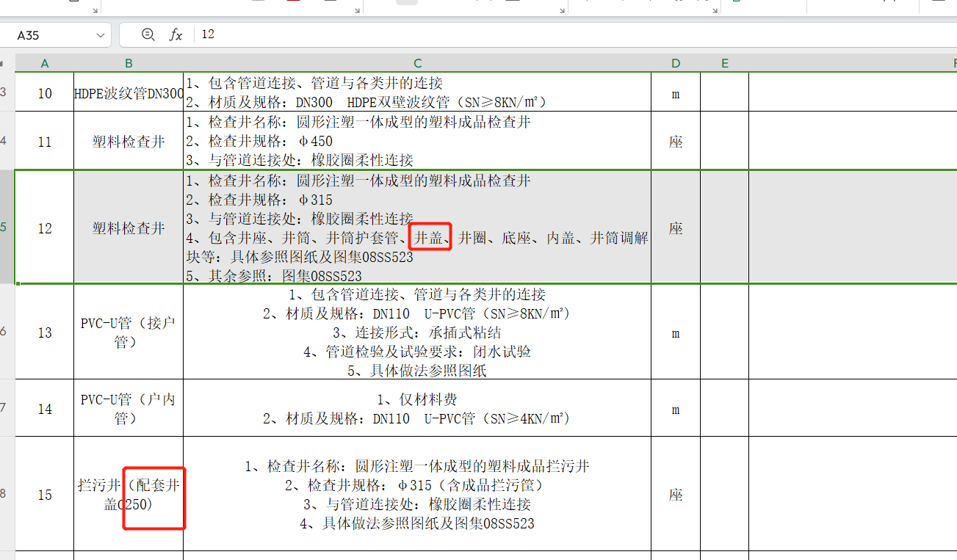Select description cell with 检查井规格 φ450
This screenshot has width=957, height=560.
tap(417, 142)
